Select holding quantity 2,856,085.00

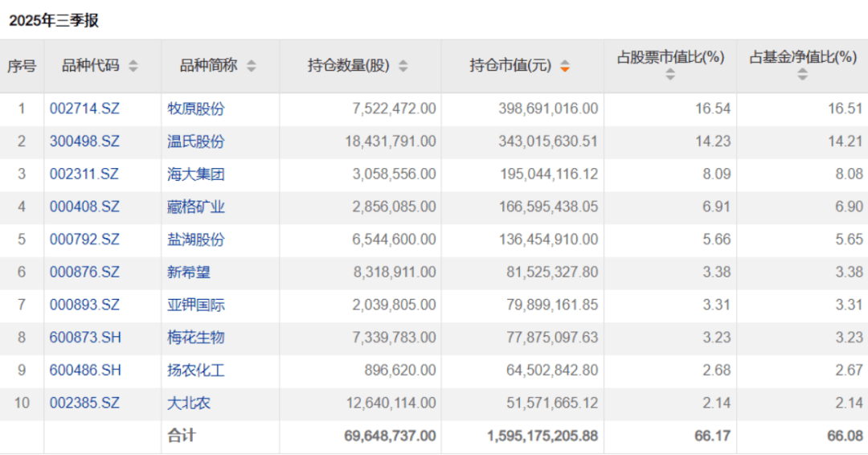(x=394, y=207)
